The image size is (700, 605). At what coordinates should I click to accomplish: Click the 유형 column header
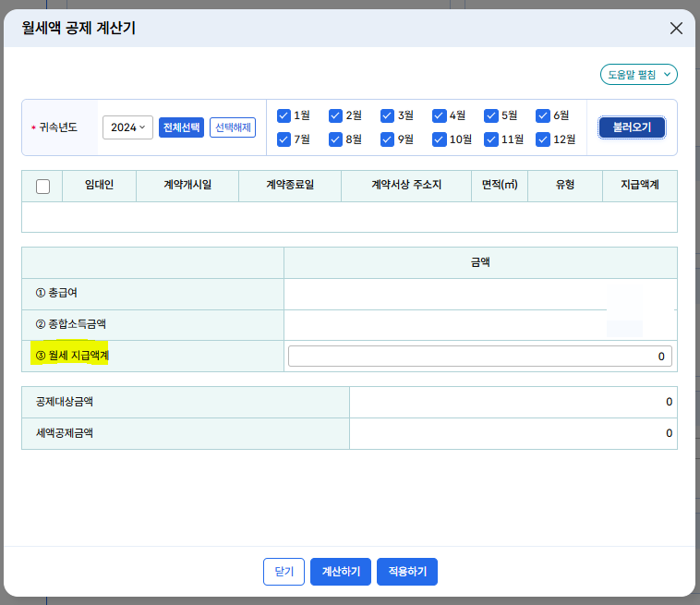565,185
